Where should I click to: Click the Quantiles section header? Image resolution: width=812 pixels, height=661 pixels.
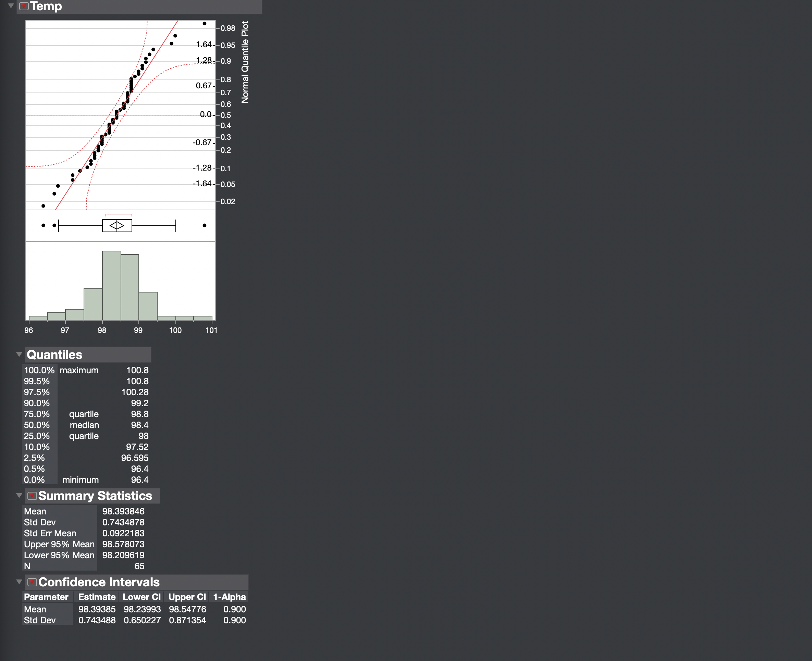[54, 355]
